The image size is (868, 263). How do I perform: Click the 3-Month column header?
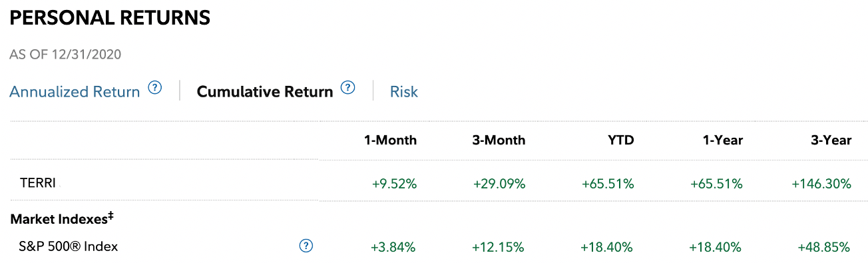click(499, 140)
